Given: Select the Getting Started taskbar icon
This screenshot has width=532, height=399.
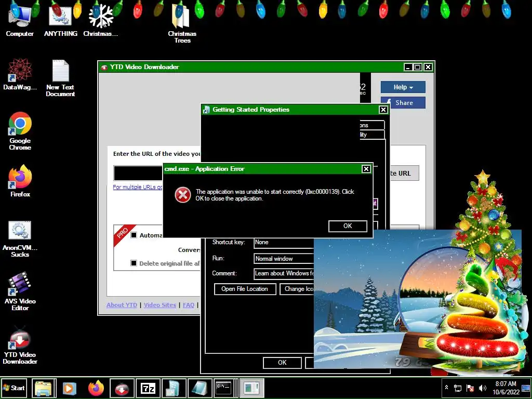Looking at the screenshot, I should pos(174,388).
